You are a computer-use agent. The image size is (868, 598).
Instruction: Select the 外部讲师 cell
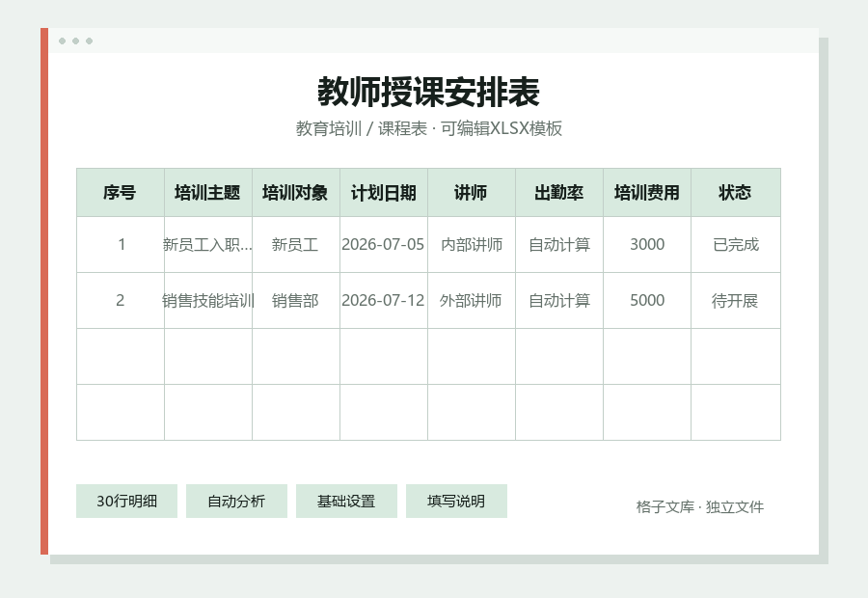point(472,301)
